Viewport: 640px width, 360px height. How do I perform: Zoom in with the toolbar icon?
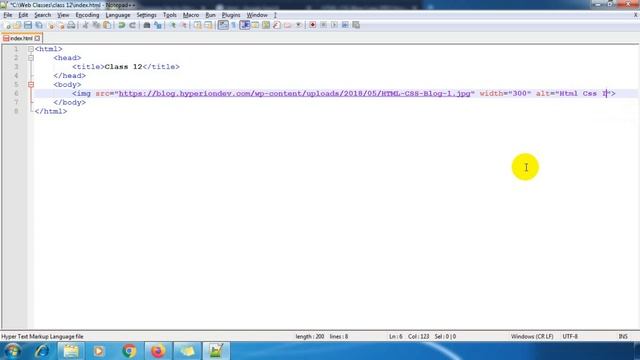coord(173,25)
